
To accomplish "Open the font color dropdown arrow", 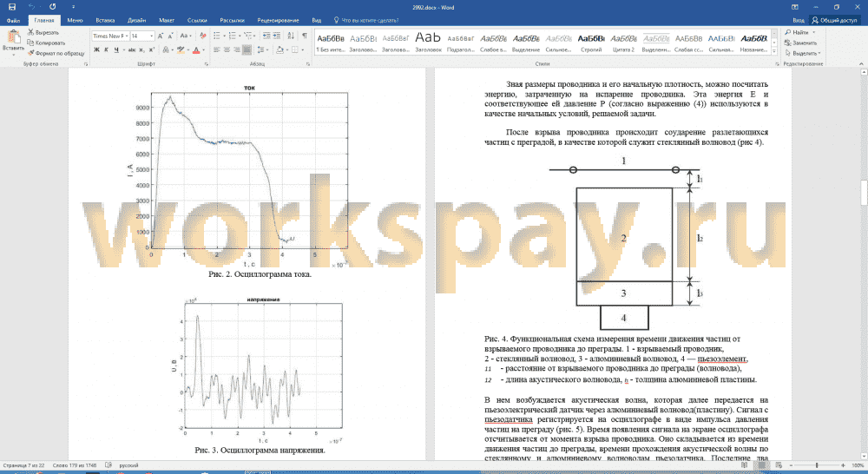I will click(203, 50).
